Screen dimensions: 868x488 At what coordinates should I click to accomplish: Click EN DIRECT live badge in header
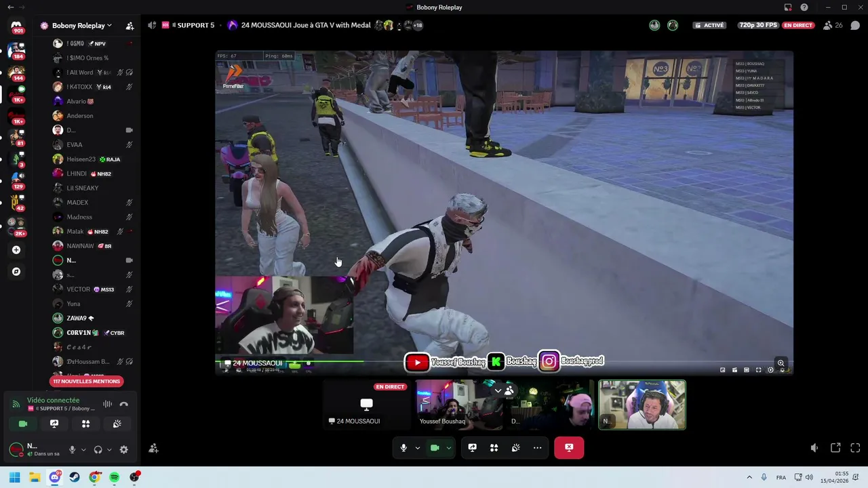pos(798,25)
